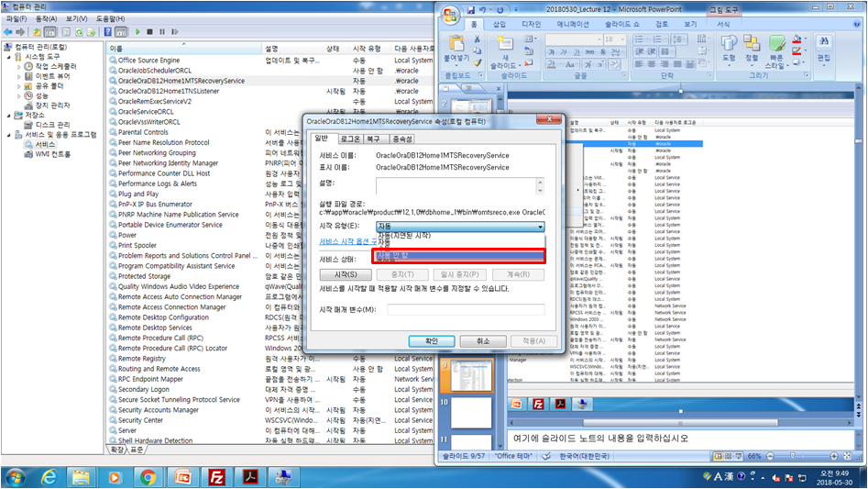Expand the 성능 tree node

click(x=19, y=96)
